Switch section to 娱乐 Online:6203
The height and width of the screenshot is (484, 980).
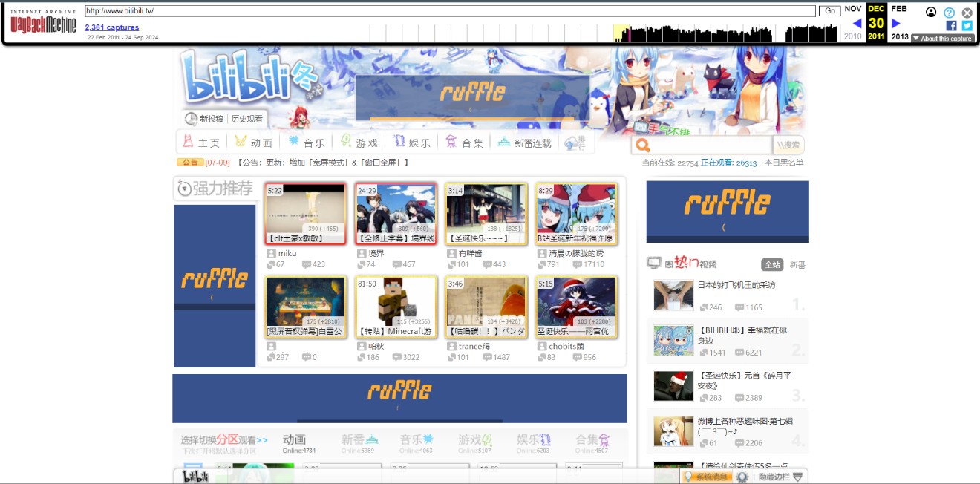tap(533, 443)
